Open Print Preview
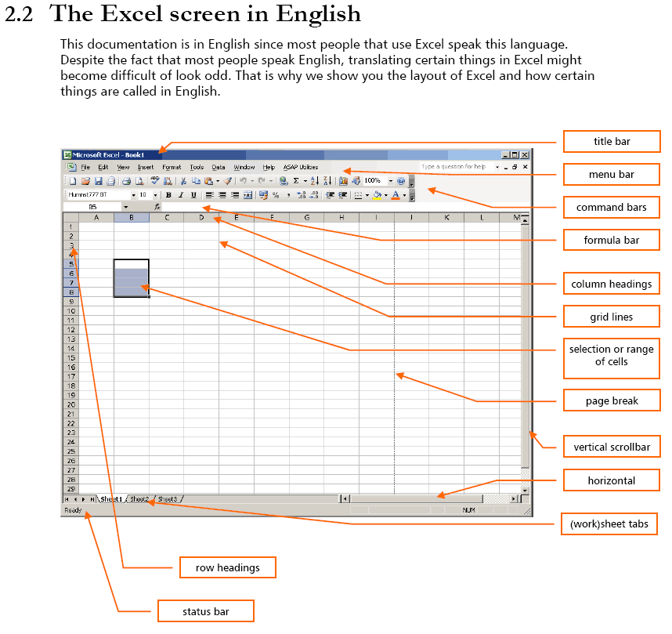The height and width of the screenshot is (634, 672). (x=139, y=181)
